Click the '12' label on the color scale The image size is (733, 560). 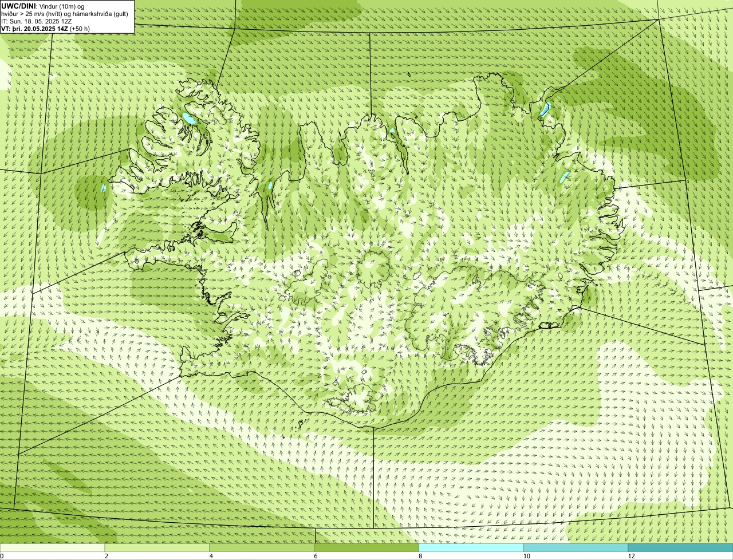coord(631,556)
